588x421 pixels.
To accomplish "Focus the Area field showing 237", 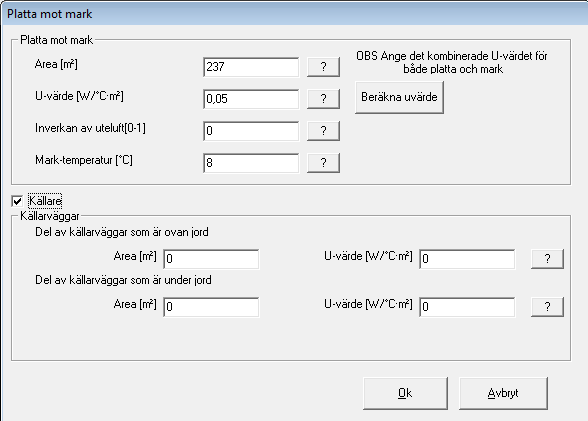I will [x=251, y=67].
